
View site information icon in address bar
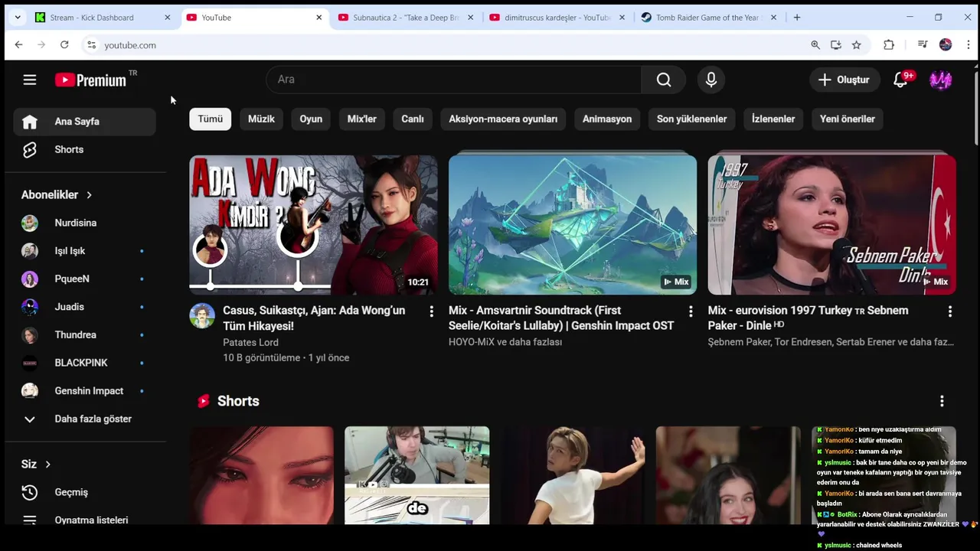pyautogui.click(x=91, y=45)
